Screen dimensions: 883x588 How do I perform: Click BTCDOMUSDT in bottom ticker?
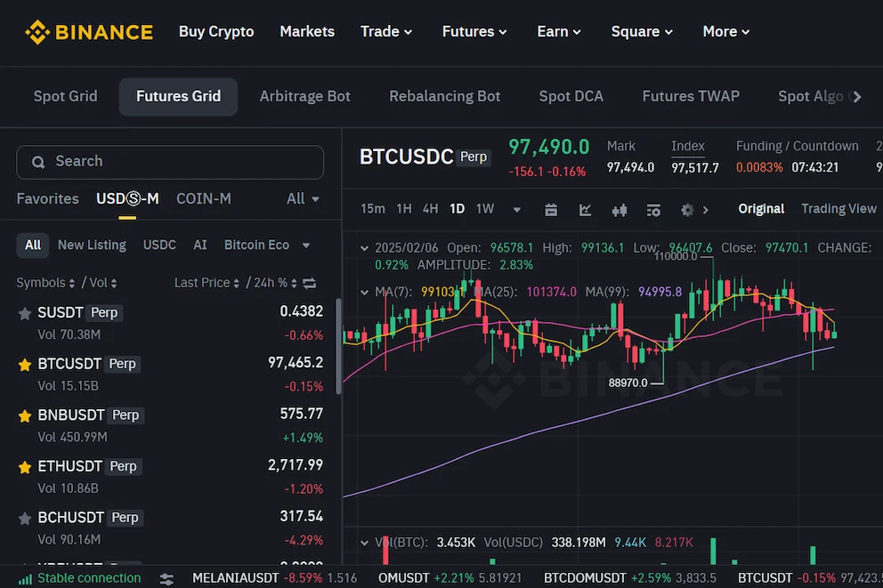click(x=585, y=578)
